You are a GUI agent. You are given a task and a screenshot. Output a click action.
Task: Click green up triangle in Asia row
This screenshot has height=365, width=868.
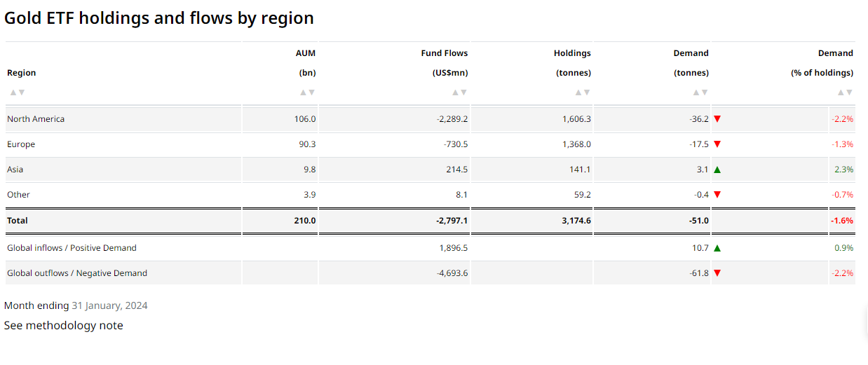coord(717,170)
